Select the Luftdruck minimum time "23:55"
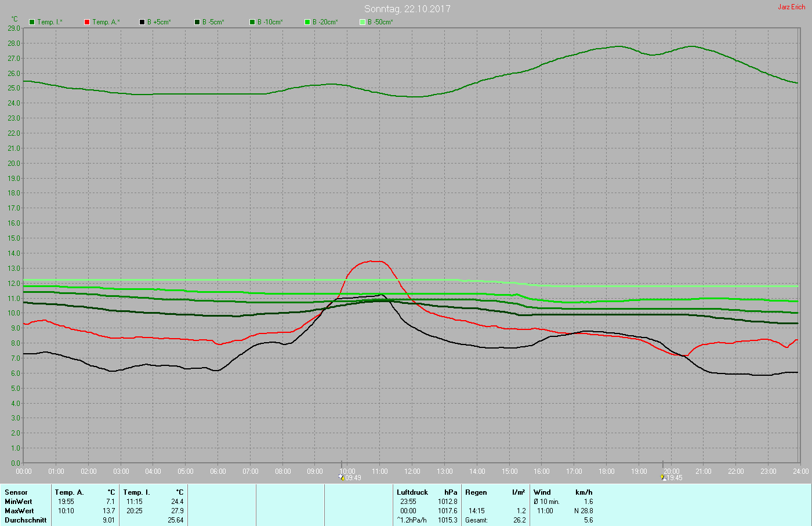This screenshot has height=526, width=812. [408, 502]
